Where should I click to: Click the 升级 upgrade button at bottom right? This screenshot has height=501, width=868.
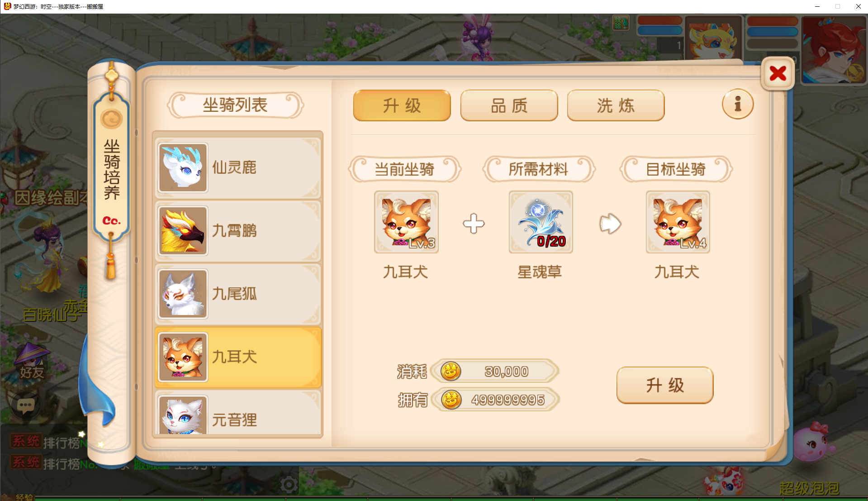664,385
